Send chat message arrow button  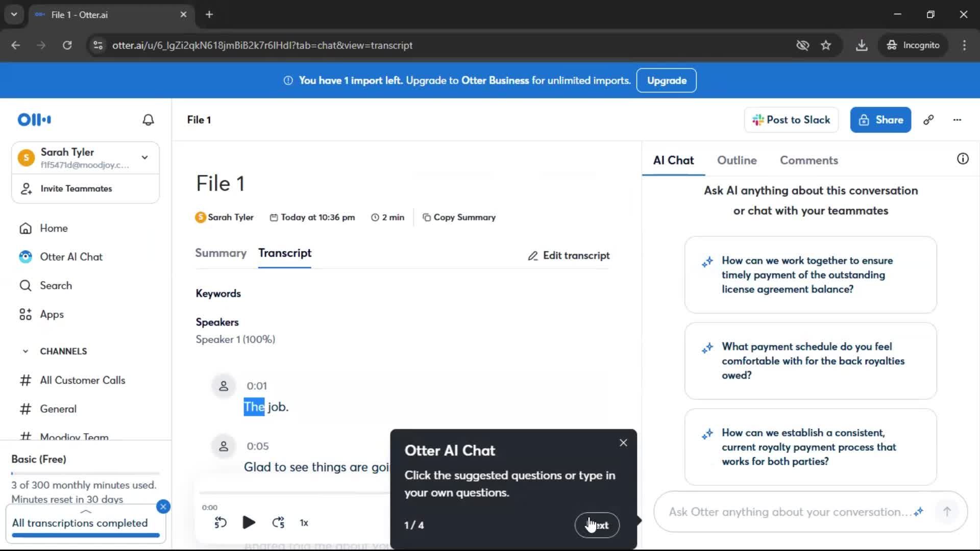point(947,512)
